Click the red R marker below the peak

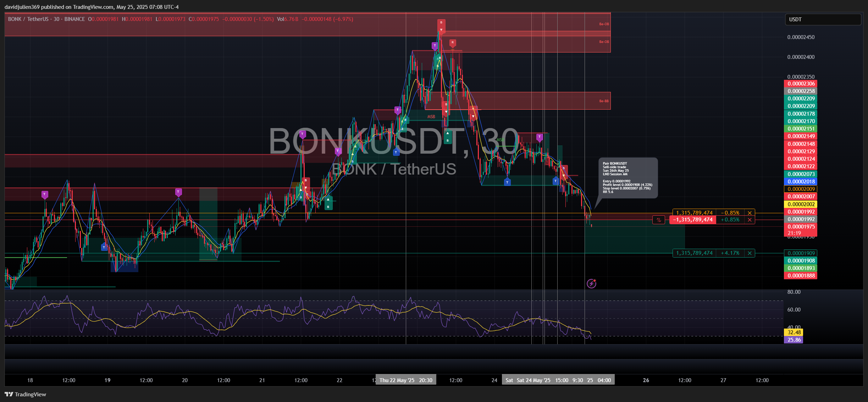click(452, 43)
